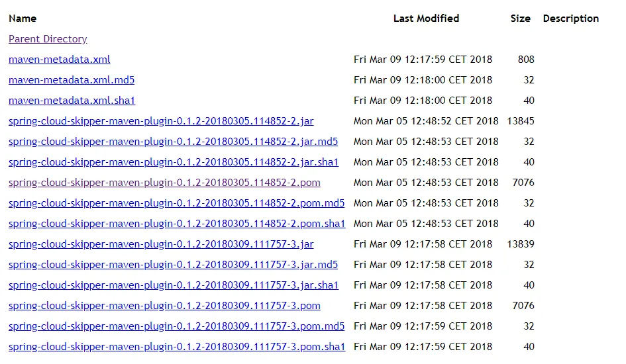Open the 20180309.111757-3.jar.md5 checksum link

174,265
